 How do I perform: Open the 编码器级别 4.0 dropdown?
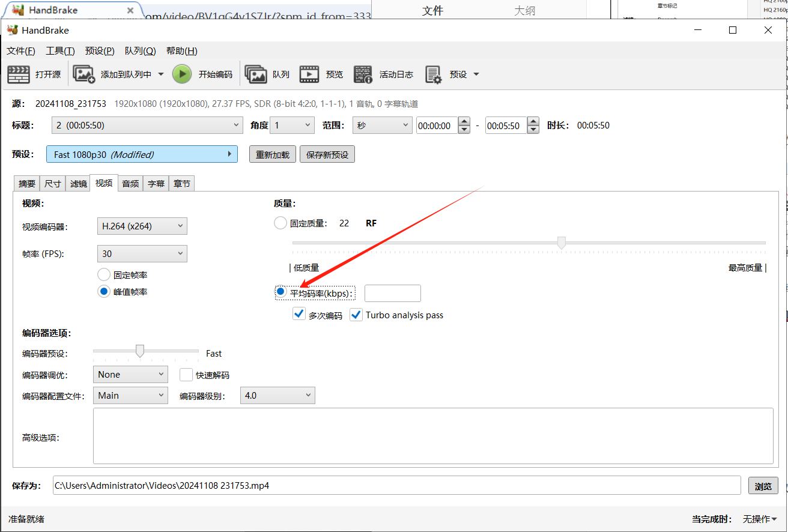tap(277, 395)
